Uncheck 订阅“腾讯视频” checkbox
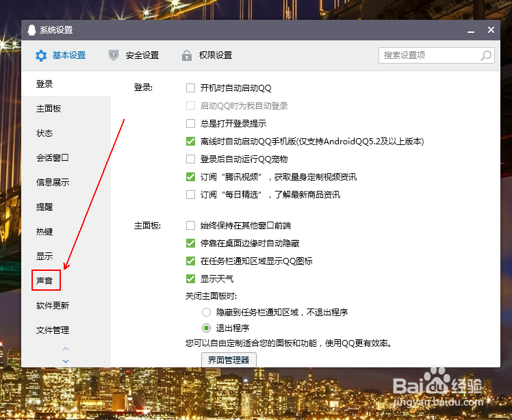Image resolution: width=512 pixels, height=420 pixels. coord(190,177)
